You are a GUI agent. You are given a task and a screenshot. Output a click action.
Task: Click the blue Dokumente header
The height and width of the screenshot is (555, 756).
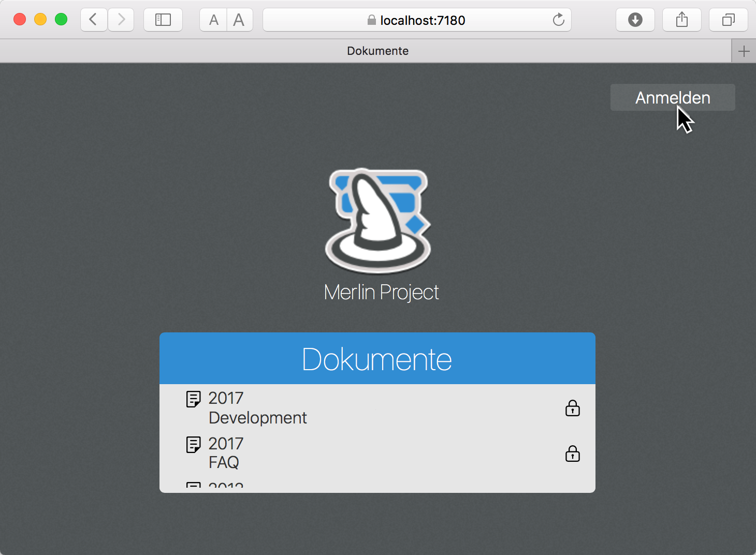(377, 358)
